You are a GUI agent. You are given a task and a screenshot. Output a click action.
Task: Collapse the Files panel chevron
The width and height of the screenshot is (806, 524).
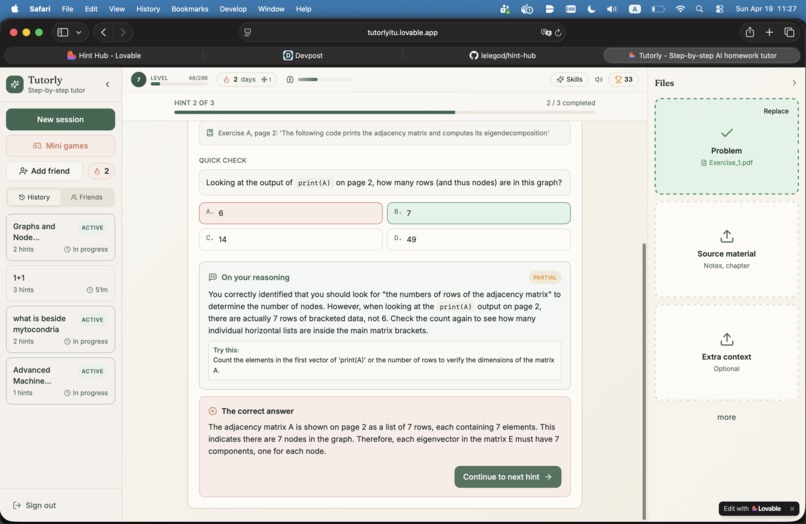794,83
